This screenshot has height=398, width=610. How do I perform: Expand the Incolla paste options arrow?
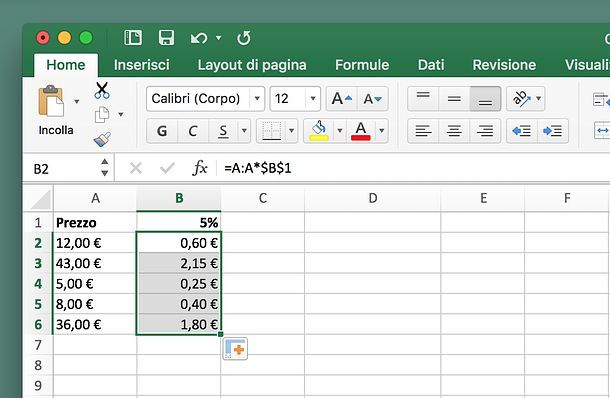point(77,102)
